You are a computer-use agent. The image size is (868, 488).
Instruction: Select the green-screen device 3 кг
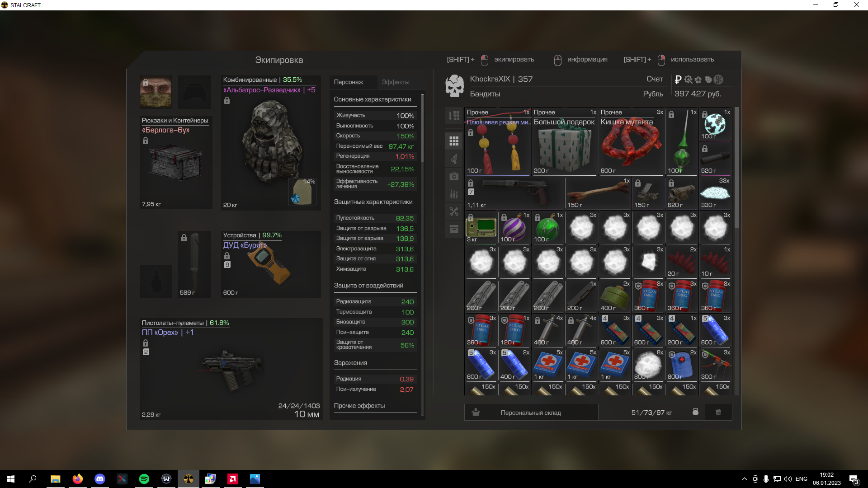point(481,227)
